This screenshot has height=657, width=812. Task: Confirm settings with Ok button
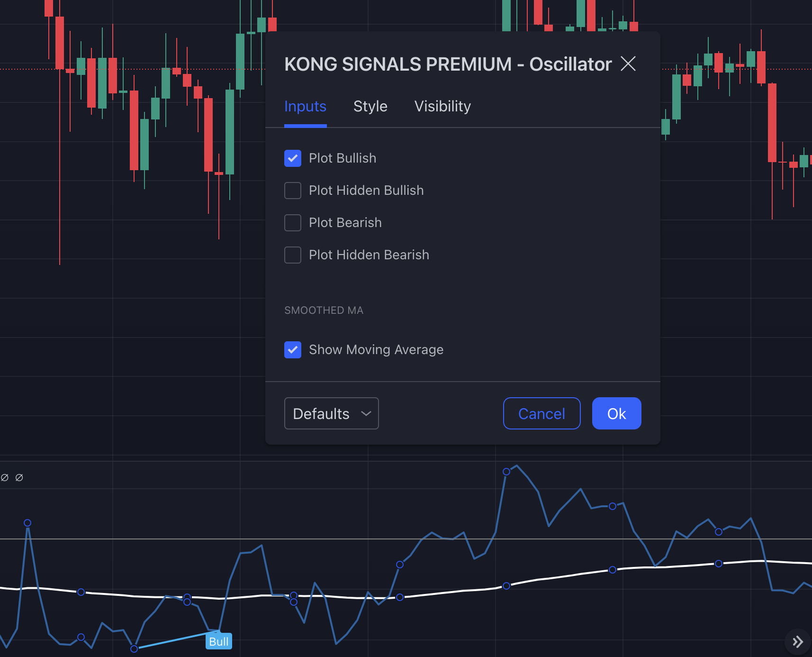(617, 413)
